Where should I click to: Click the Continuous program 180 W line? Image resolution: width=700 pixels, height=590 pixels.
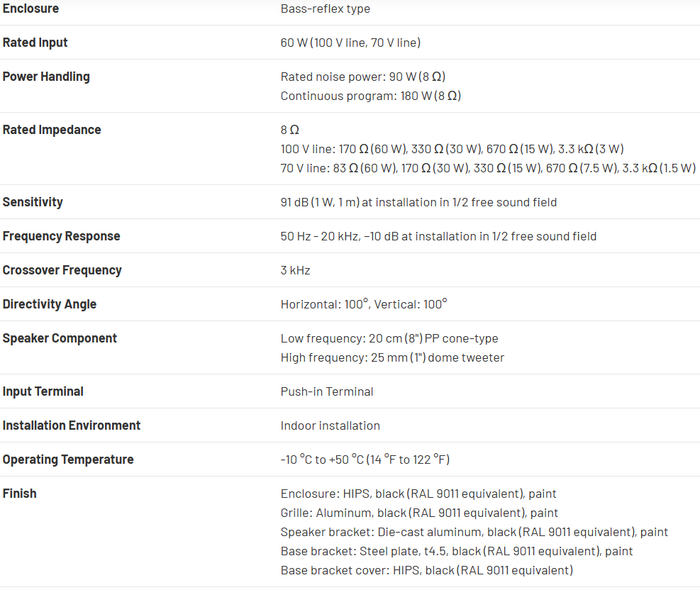click(x=371, y=96)
